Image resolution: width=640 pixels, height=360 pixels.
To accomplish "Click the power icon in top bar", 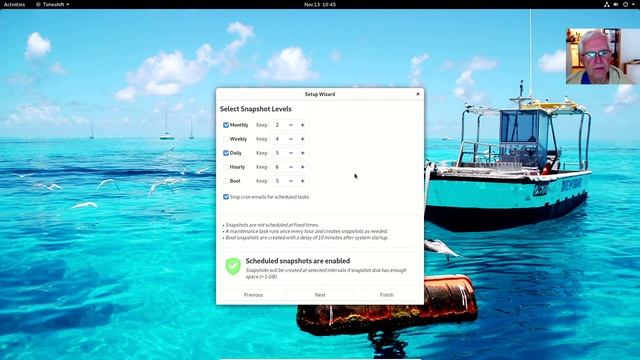I will coord(625,4).
